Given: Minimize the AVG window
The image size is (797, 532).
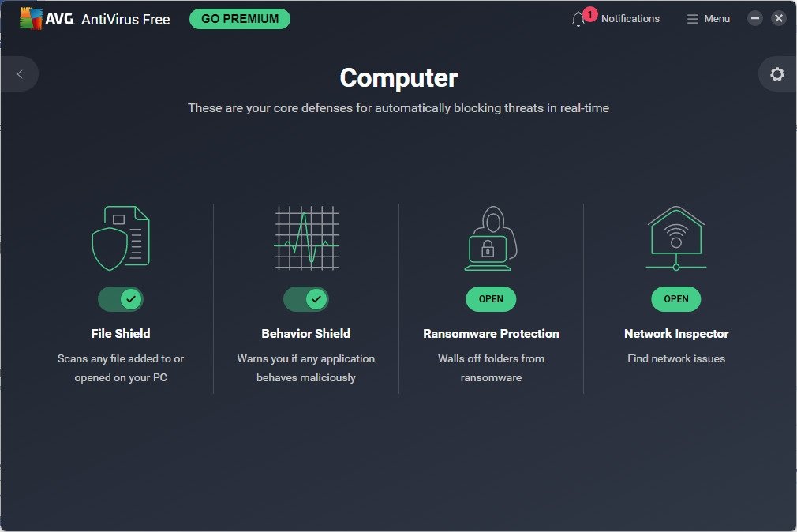Looking at the screenshot, I should (755, 19).
